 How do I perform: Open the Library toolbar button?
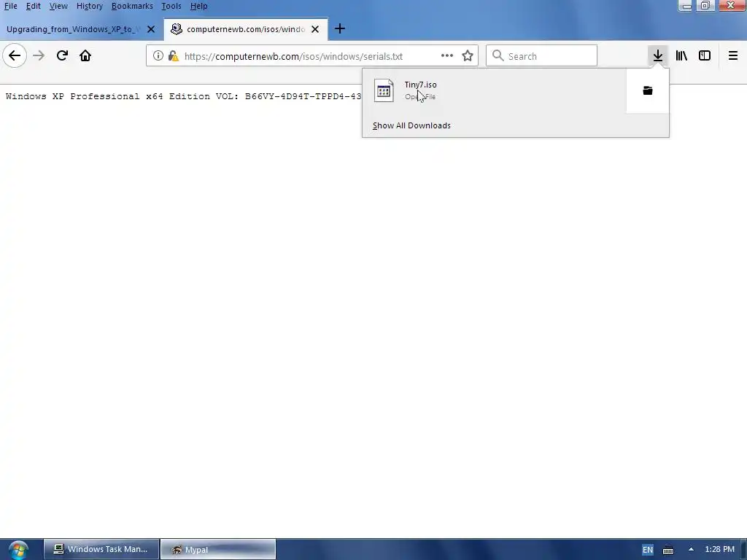[681, 55]
